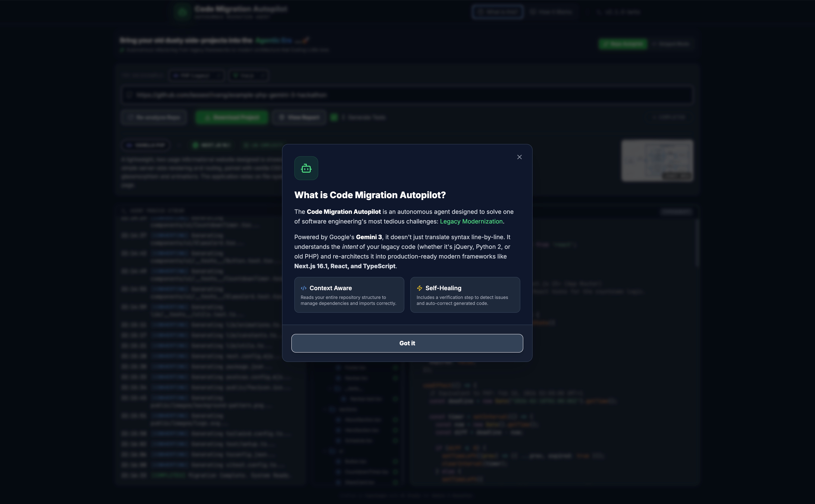Click the green robot icon in the dialog
The width and height of the screenshot is (815, 504).
(306, 168)
